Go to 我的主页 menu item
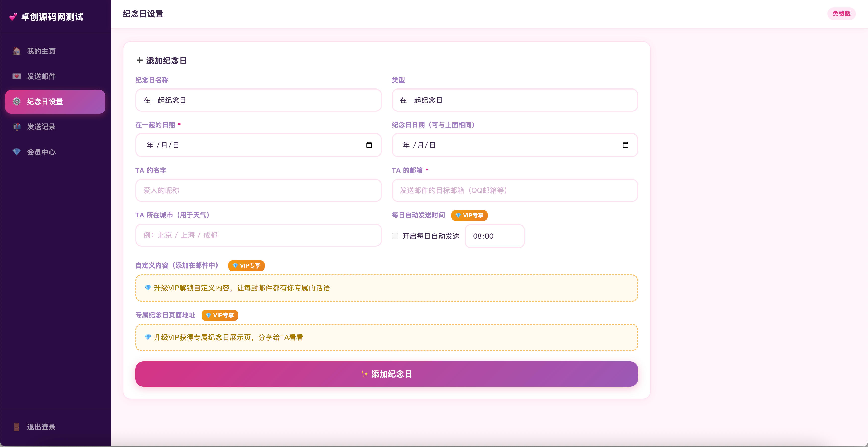Screen dimensions: 868x447 [x=55, y=51]
